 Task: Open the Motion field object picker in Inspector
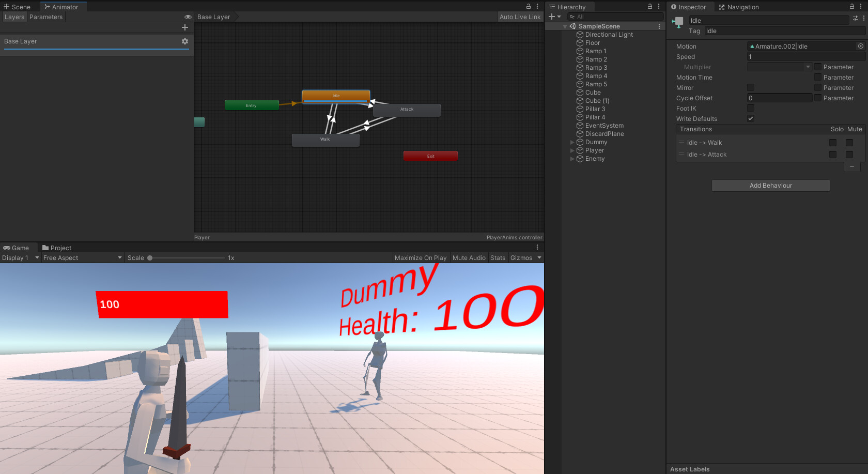[860, 46]
